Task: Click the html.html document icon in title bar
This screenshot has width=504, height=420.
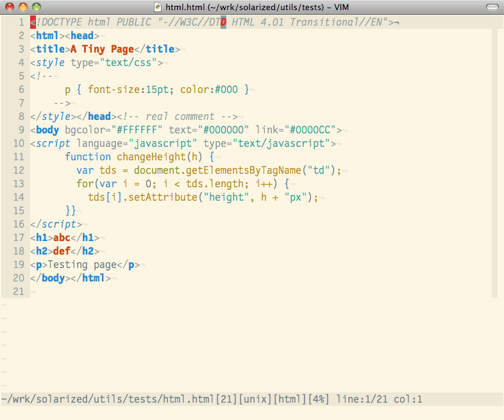Action: (x=159, y=7)
